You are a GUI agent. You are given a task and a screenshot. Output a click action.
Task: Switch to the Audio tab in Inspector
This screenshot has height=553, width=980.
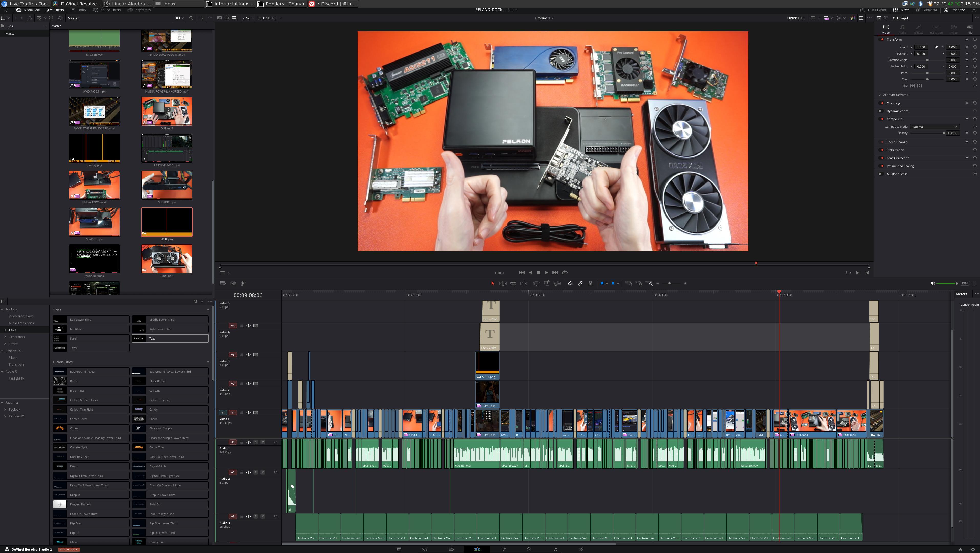[902, 29]
